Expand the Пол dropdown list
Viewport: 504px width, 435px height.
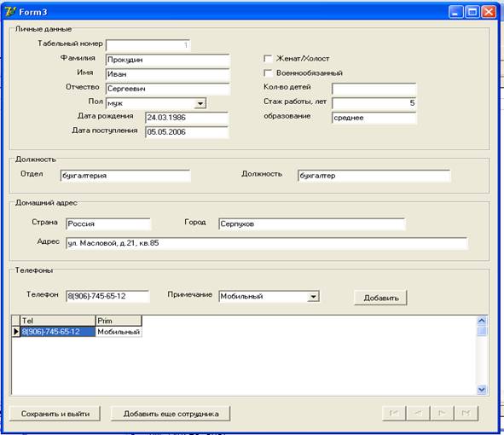point(200,103)
